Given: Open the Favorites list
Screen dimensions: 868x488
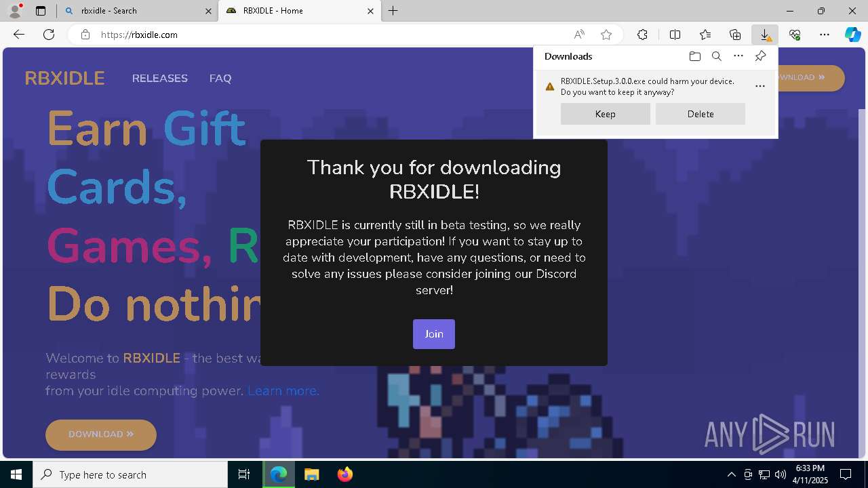Looking at the screenshot, I should [705, 35].
